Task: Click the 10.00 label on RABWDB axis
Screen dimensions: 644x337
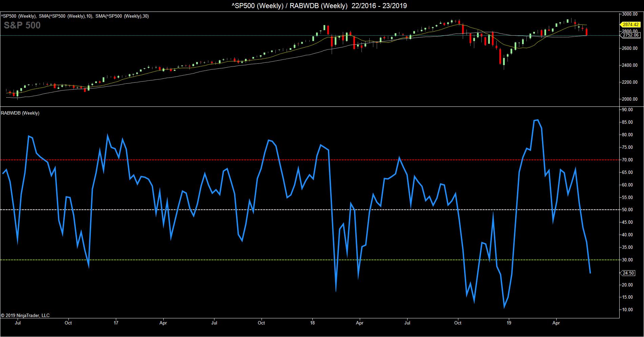Action: [x=629, y=310]
